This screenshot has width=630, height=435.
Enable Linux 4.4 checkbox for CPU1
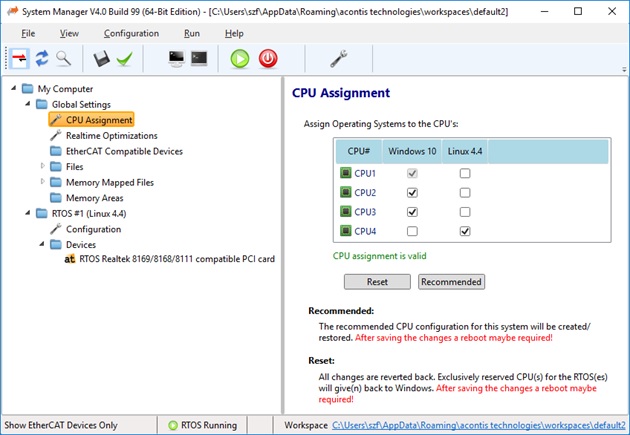click(x=465, y=173)
